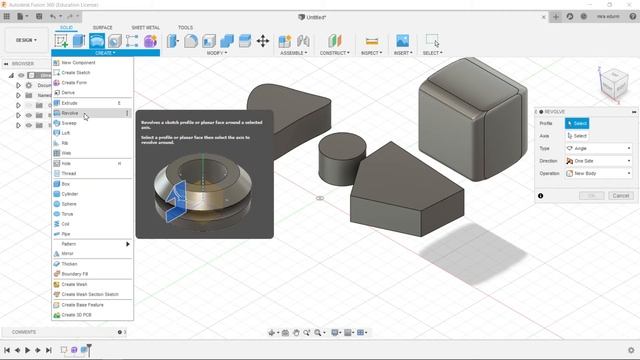Viewport: 640px width, 360px height.
Task: Switch to the SURFACE tab
Action: click(x=102, y=28)
